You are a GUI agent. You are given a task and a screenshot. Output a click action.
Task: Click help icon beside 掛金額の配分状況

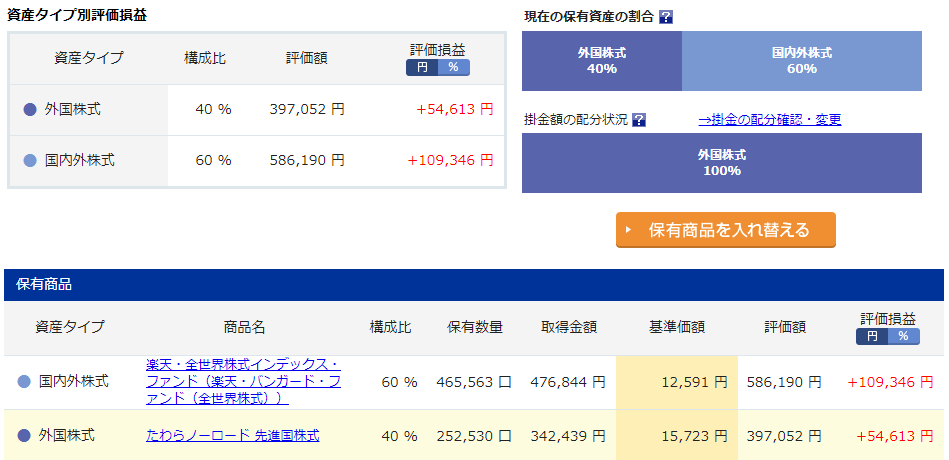click(x=639, y=120)
